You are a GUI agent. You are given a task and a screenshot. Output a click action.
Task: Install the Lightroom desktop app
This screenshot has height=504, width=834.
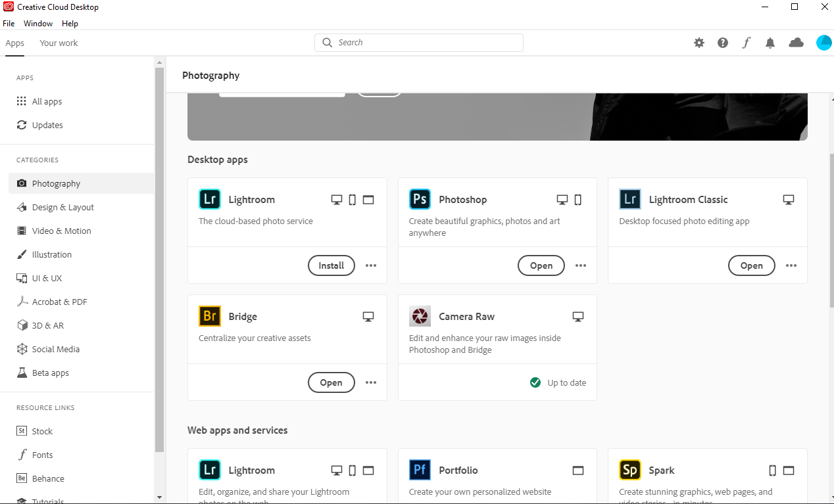click(x=331, y=265)
